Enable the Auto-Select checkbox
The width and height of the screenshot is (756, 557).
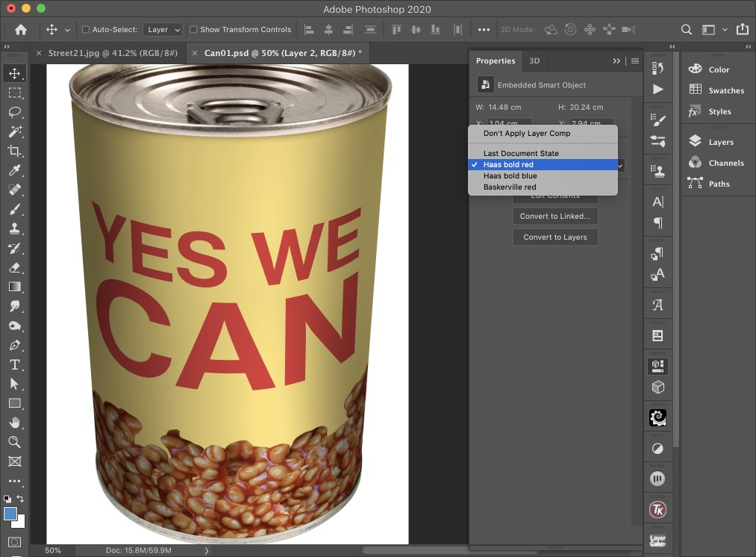pyautogui.click(x=86, y=30)
